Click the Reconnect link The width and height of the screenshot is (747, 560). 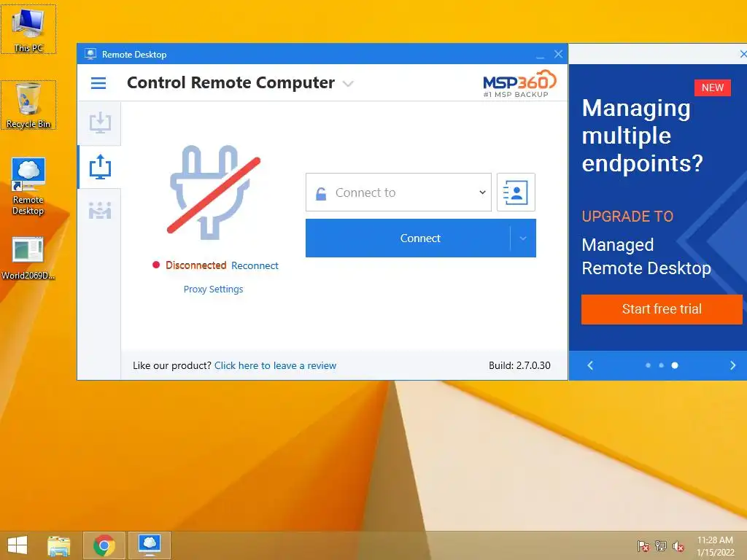point(255,265)
